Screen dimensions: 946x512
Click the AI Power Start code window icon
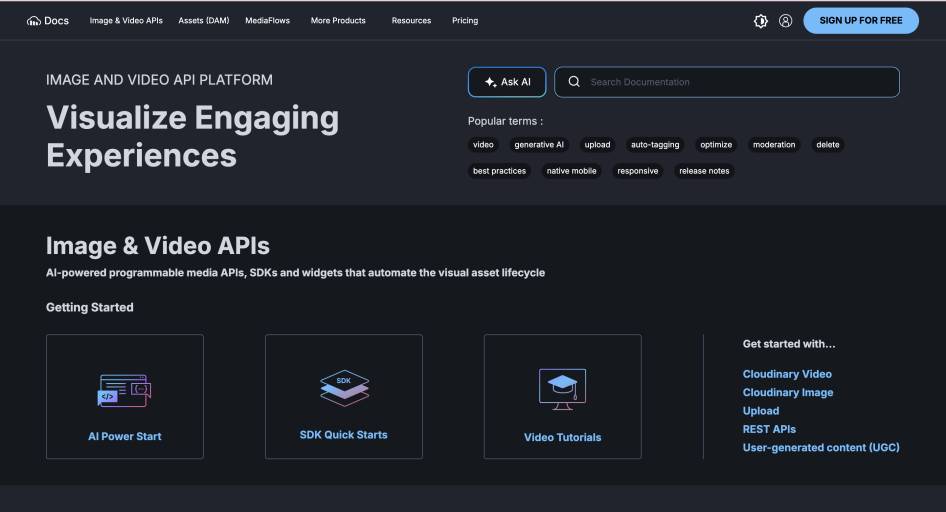pos(124,390)
